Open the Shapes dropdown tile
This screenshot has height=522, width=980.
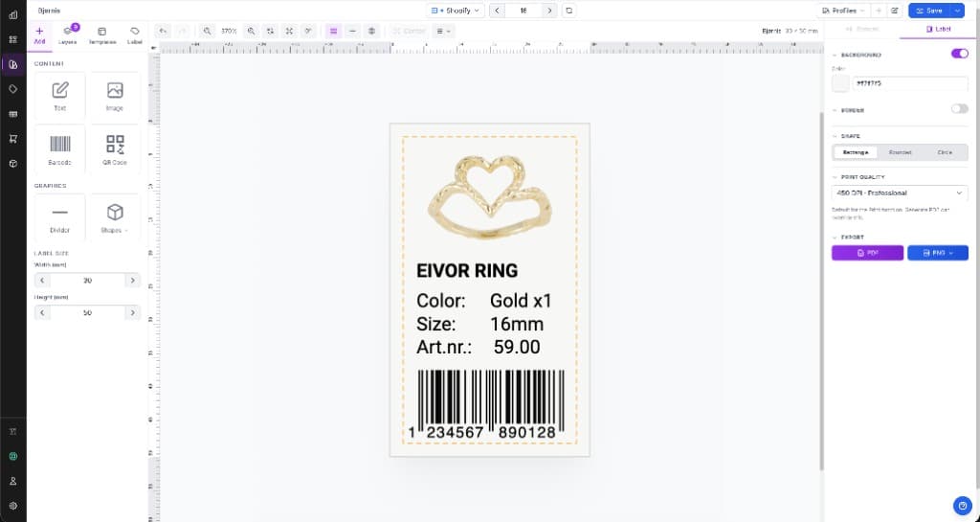point(115,218)
